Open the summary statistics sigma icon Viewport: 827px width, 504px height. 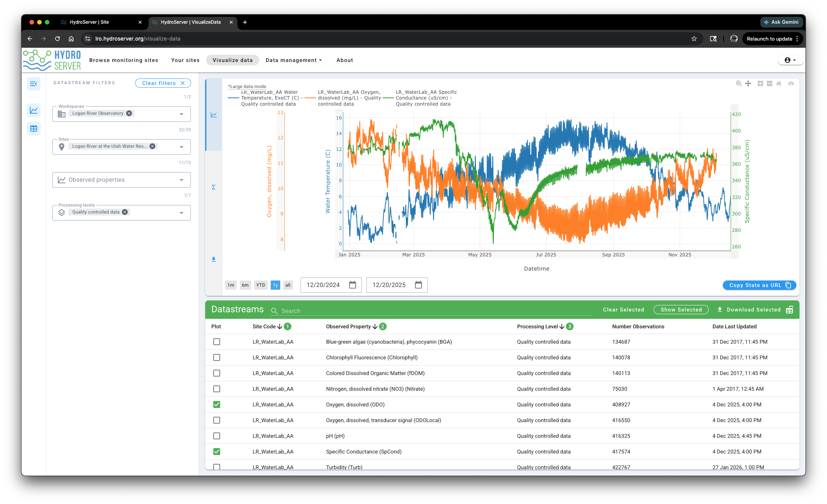[214, 187]
